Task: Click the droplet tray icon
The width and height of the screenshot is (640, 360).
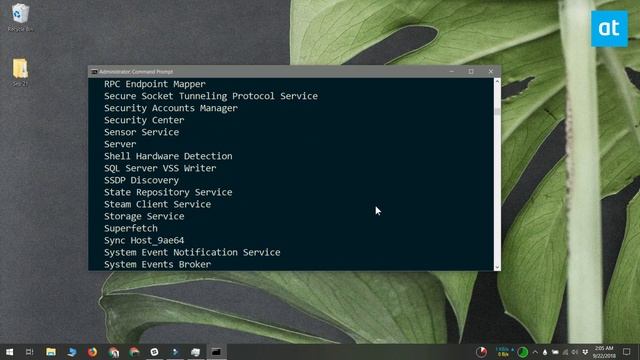Action: point(545,352)
